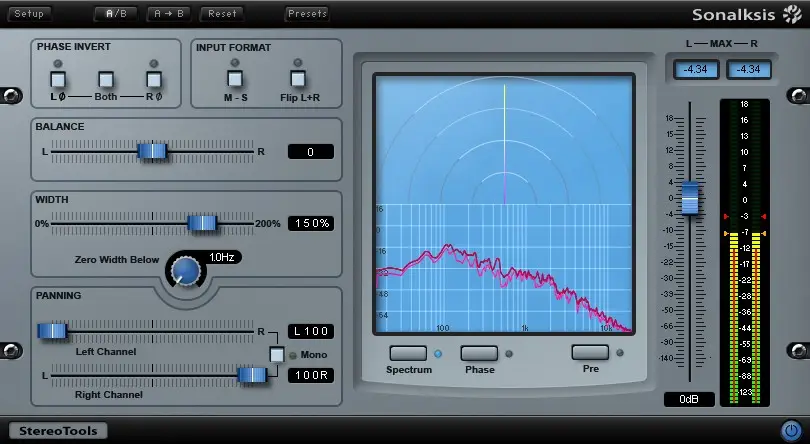Screen dimensions: 810x444
Task: Reset the right MAX peak readout
Action: [749, 69]
